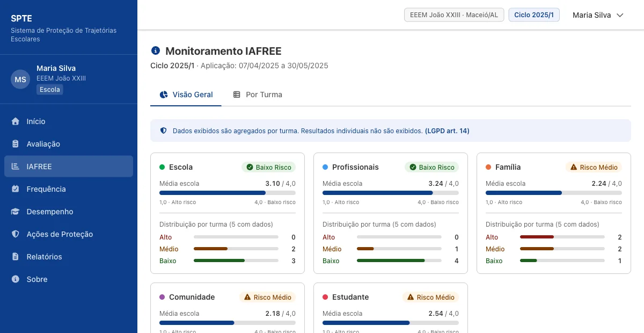Viewport: 644px width, 333px height.
Task: Open the Desempenho section
Action: [69, 212]
